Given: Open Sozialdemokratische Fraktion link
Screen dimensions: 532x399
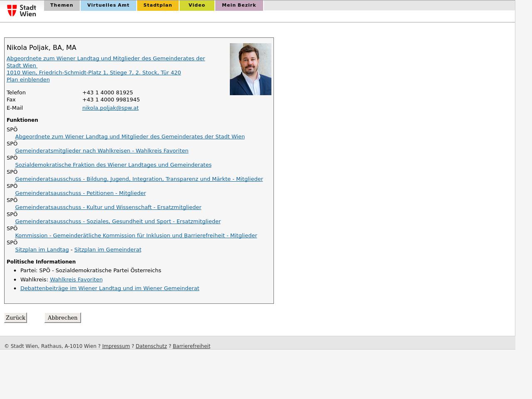Looking at the screenshot, I should click(x=113, y=165).
